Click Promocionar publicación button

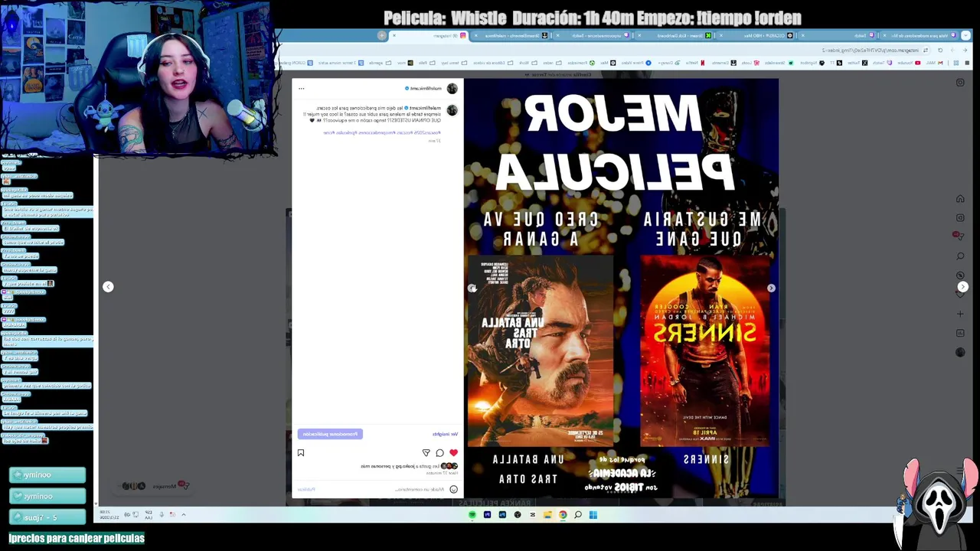pyautogui.click(x=330, y=434)
